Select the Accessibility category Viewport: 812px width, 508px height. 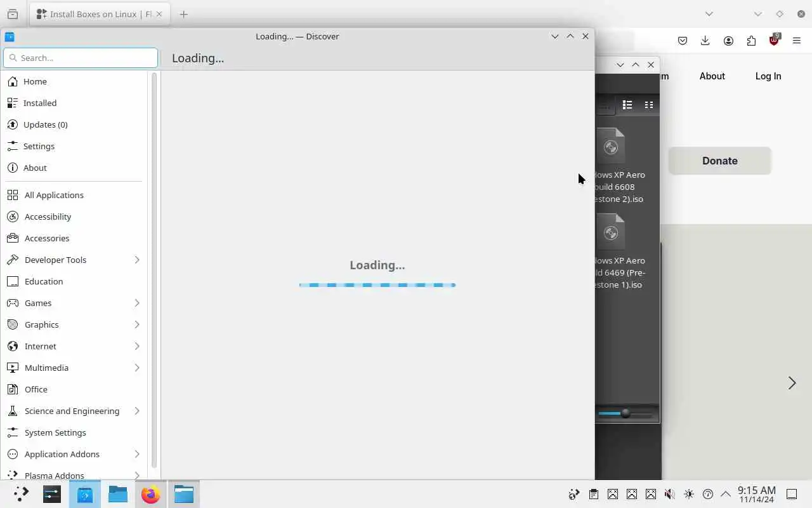[x=75, y=217]
